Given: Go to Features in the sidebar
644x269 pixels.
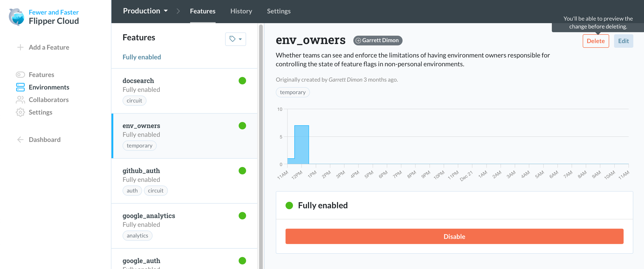Looking at the screenshot, I should click(42, 75).
